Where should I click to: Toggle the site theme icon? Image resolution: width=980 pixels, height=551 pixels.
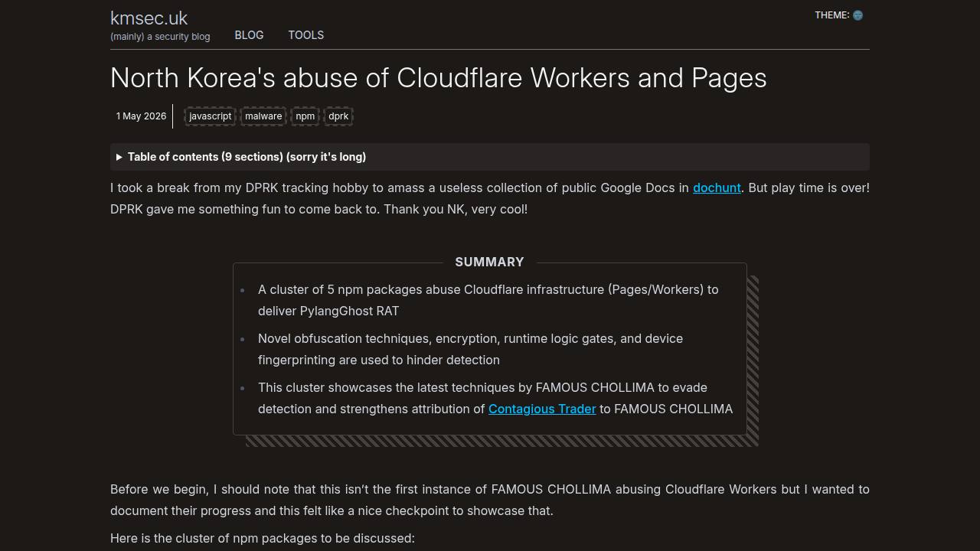coord(857,15)
